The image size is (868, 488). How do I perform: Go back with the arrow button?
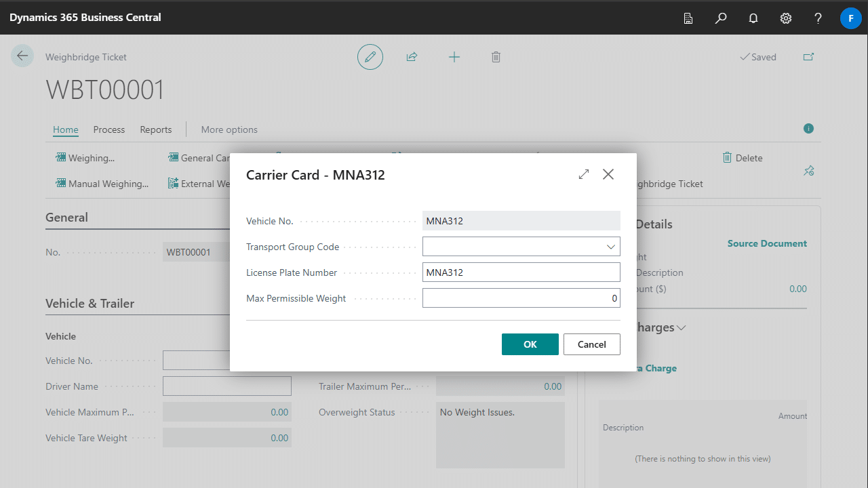22,56
